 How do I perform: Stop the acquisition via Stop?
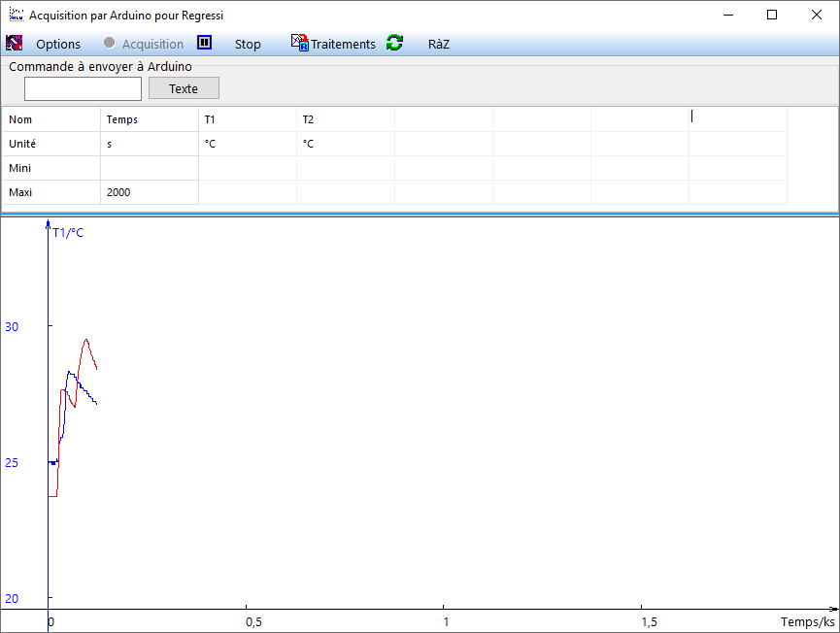coord(248,44)
